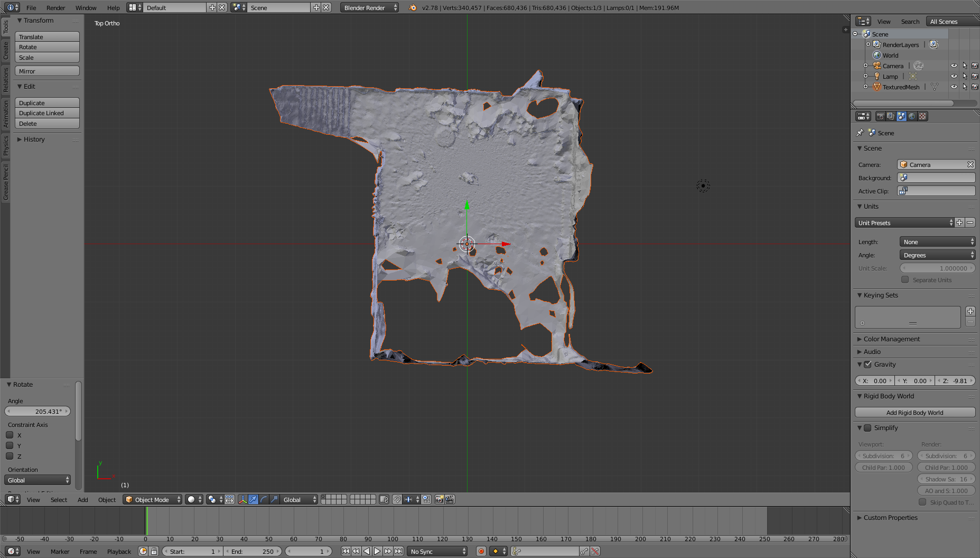Viewport: 980px width, 558px height.
Task: Select the Rotate manipulator arc icon
Action: 264,499
